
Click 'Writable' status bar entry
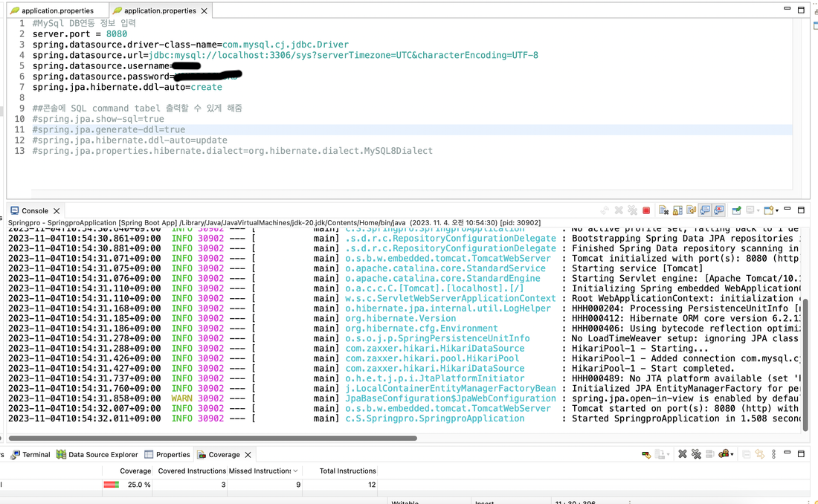click(405, 502)
